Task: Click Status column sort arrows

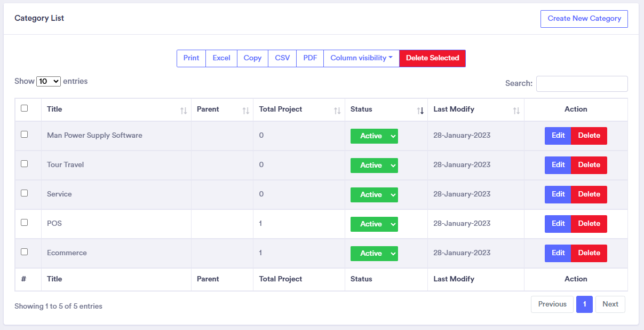Action: click(x=420, y=111)
